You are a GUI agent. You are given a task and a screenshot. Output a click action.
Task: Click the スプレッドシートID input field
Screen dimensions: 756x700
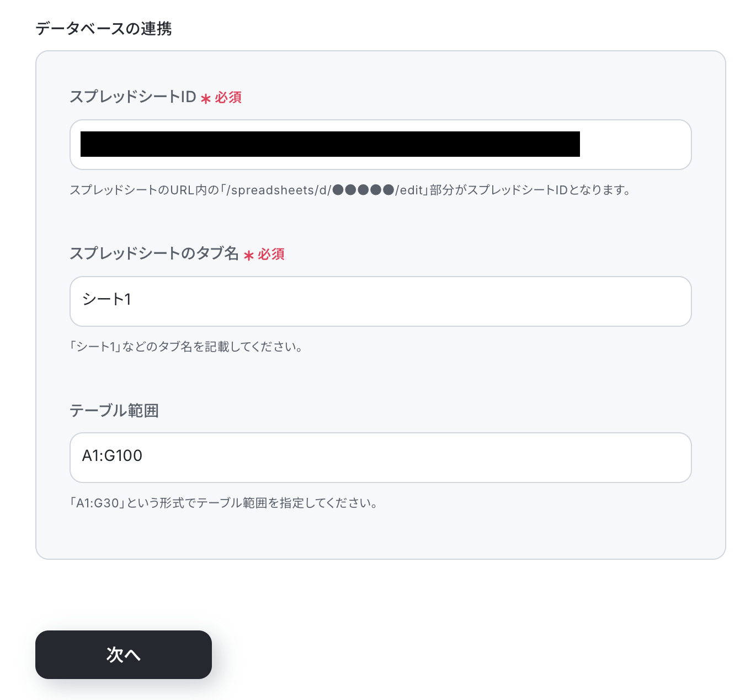click(x=380, y=145)
